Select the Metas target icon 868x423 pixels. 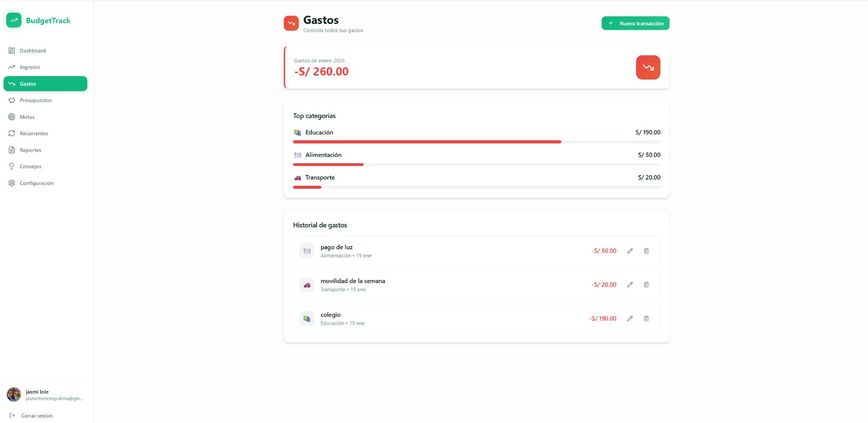coord(12,117)
